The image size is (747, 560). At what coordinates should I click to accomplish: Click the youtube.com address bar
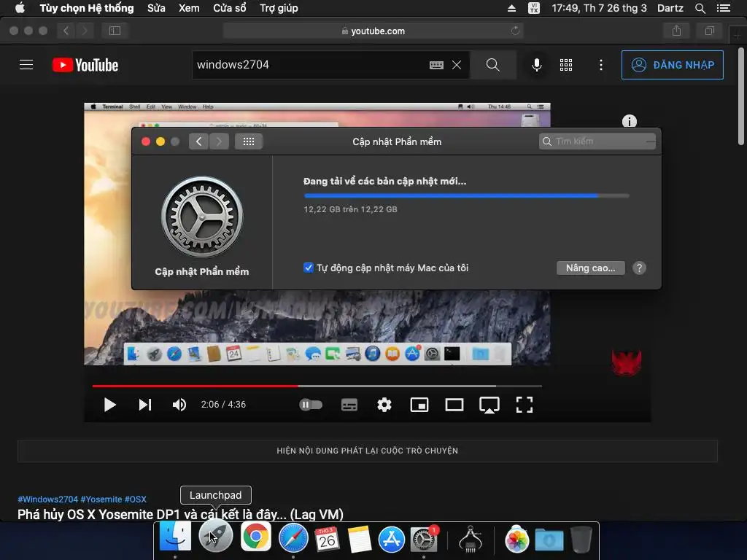pos(373,31)
